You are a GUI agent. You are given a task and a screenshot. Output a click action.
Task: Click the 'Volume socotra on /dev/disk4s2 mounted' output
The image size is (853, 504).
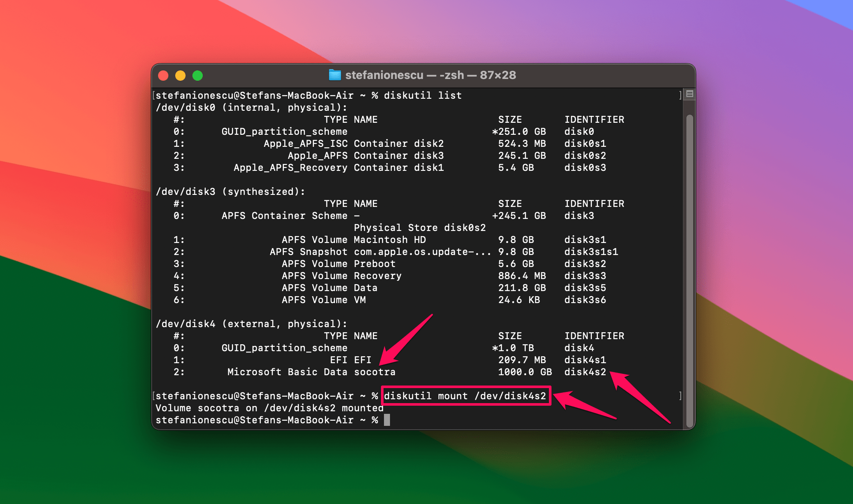click(x=269, y=408)
